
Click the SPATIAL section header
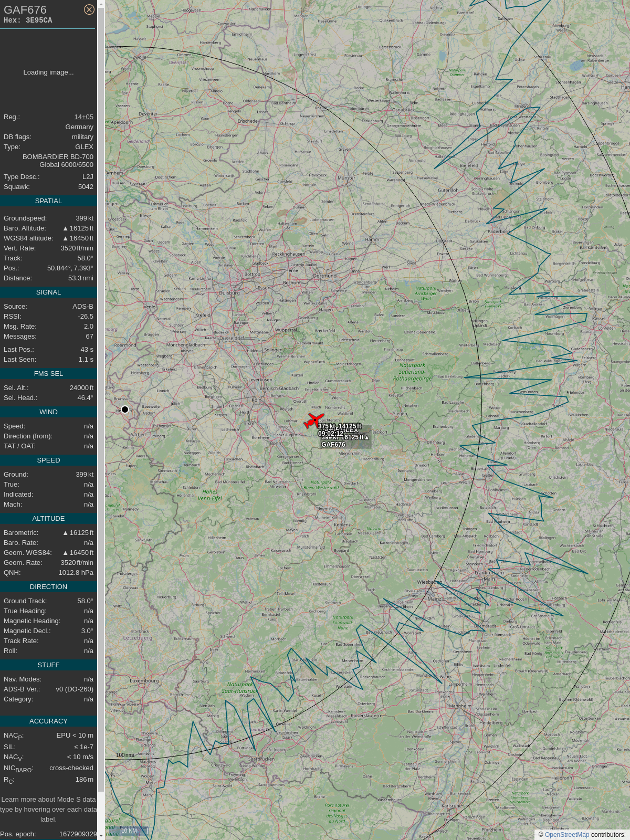pyautogui.click(x=48, y=201)
